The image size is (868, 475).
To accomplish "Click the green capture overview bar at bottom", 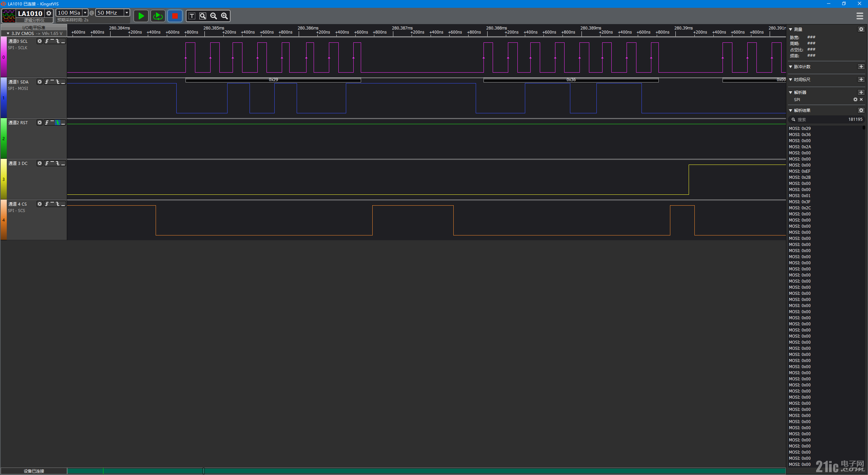I will click(x=427, y=471).
